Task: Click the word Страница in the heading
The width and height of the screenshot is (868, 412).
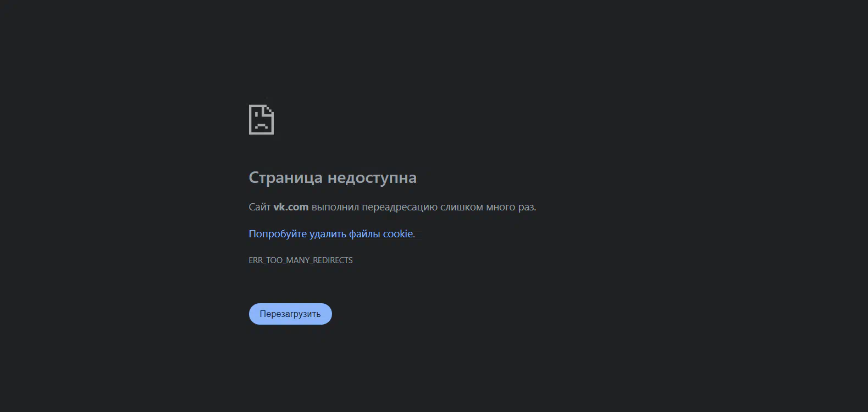Action: point(286,177)
